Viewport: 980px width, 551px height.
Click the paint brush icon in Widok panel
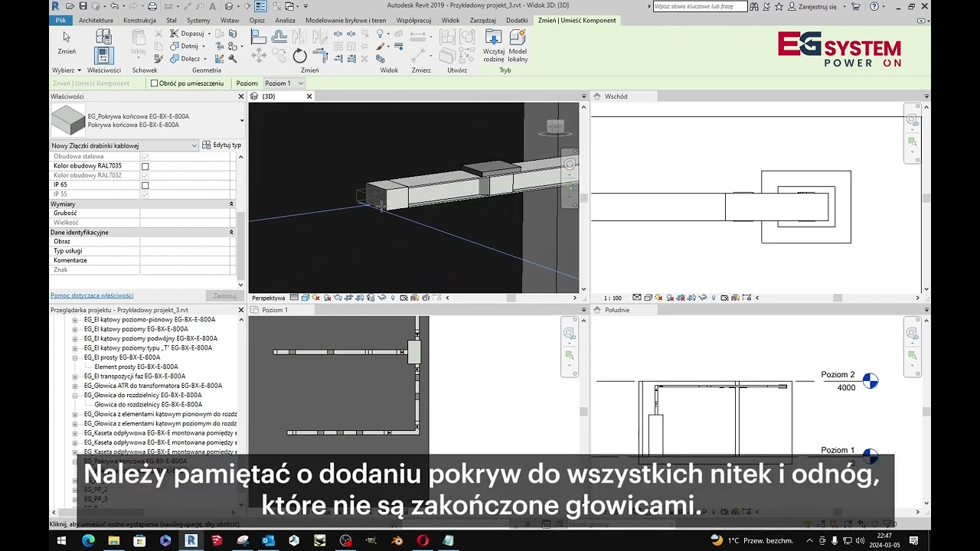point(381,47)
